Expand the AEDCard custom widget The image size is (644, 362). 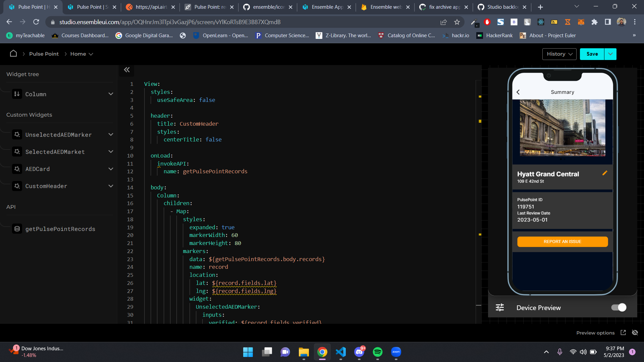[111, 169]
